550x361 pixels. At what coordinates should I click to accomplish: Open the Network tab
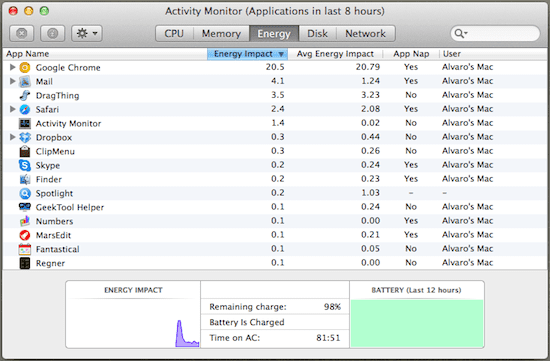pyautogui.click(x=365, y=34)
